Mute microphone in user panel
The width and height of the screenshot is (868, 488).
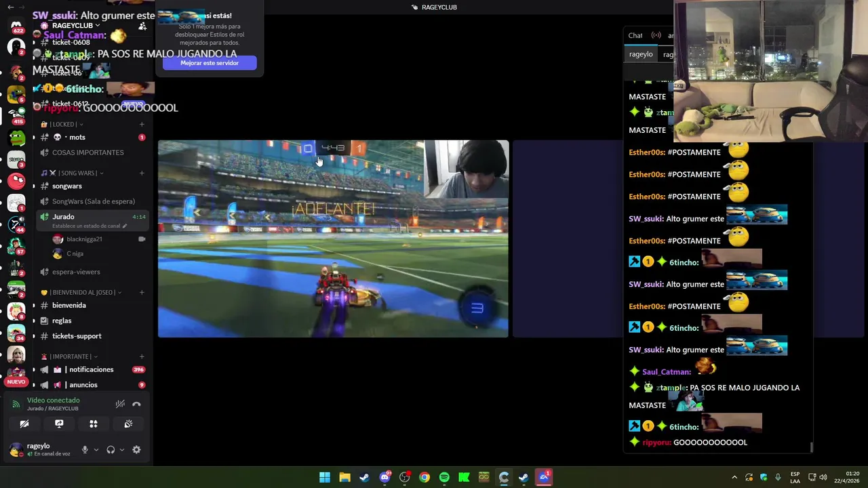[x=85, y=449]
